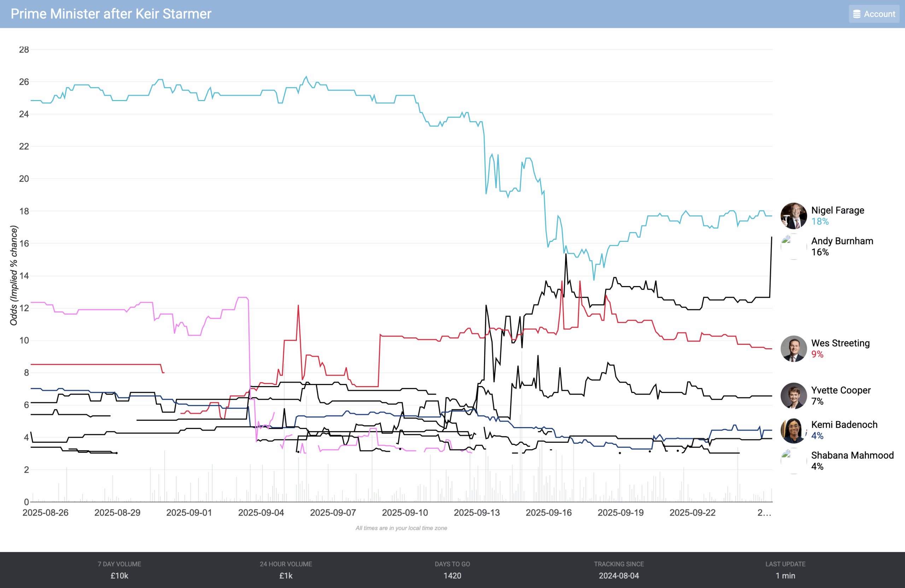Viewport: 905px width, 588px height.
Task: Click the Days To Go value 1420
Action: click(452, 576)
